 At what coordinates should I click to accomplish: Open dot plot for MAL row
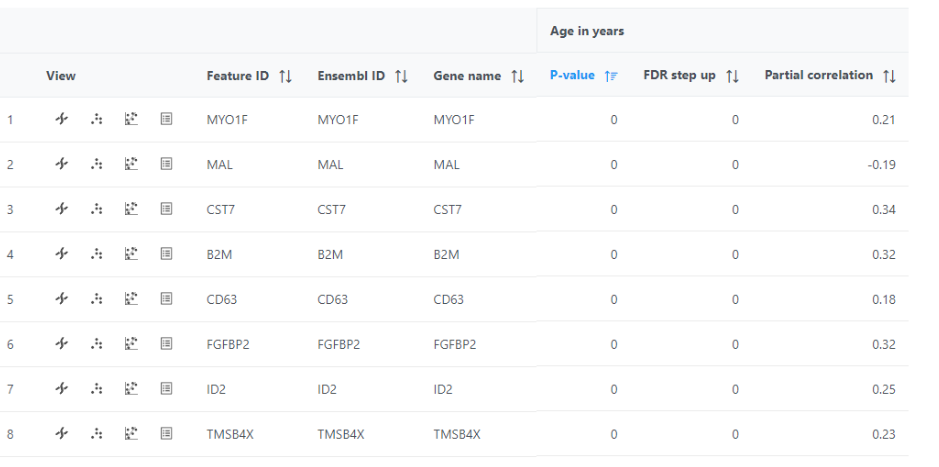coord(96,163)
